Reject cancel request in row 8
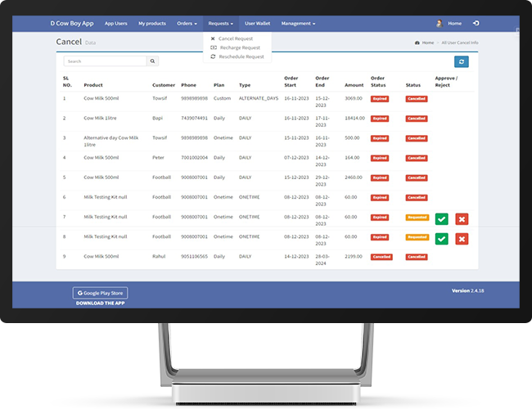Screen dimensions: 532x409 [x=462, y=238]
